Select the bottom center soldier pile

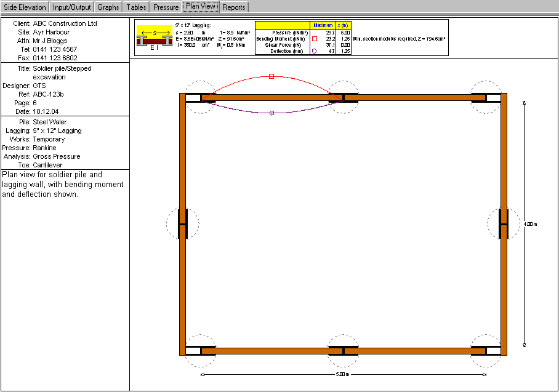pyautogui.click(x=344, y=351)
